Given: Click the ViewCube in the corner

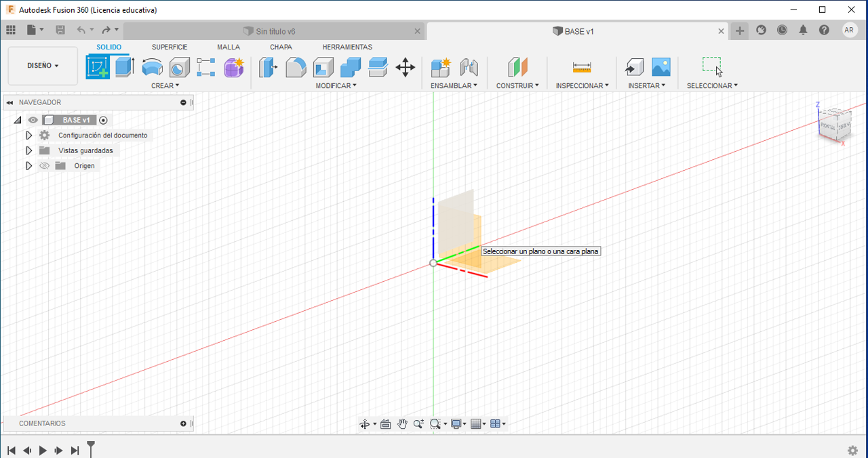Looking at the screenshot, I should (835, 125).
